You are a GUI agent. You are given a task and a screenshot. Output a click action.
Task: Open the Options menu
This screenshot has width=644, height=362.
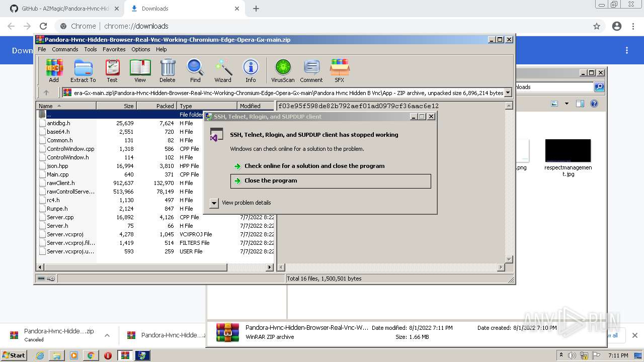pos(141,49)
